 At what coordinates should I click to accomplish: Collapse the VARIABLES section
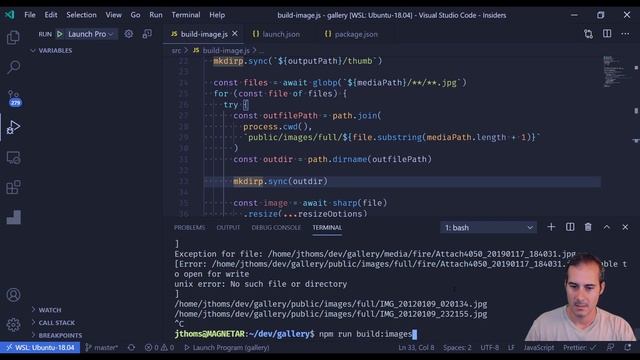pos(51,51)
